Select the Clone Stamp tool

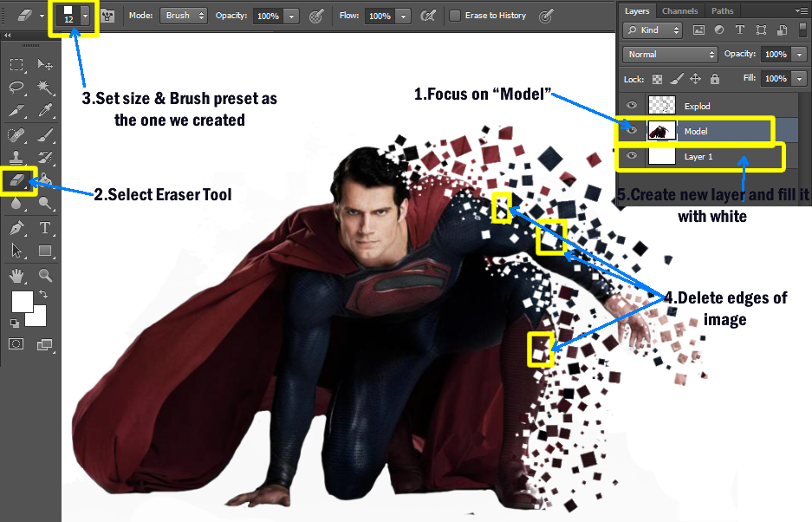coord(16,157)
